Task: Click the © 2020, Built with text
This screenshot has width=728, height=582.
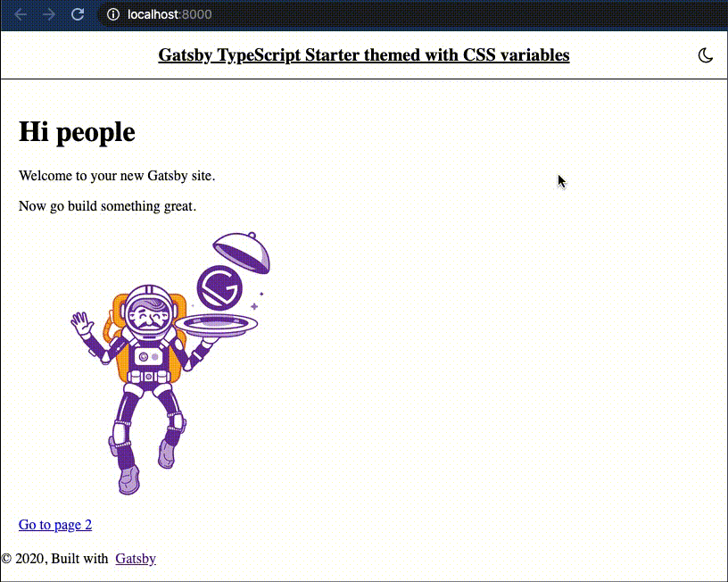Action: [54, 558]
